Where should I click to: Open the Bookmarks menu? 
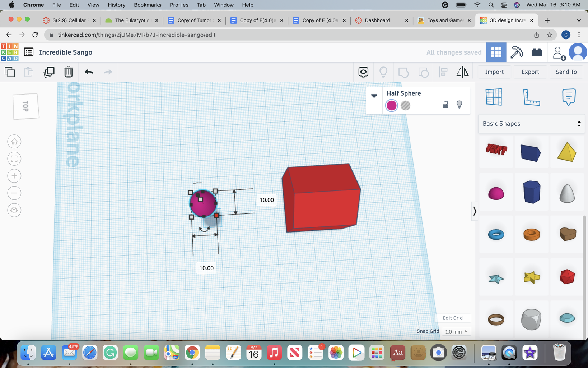148,5
